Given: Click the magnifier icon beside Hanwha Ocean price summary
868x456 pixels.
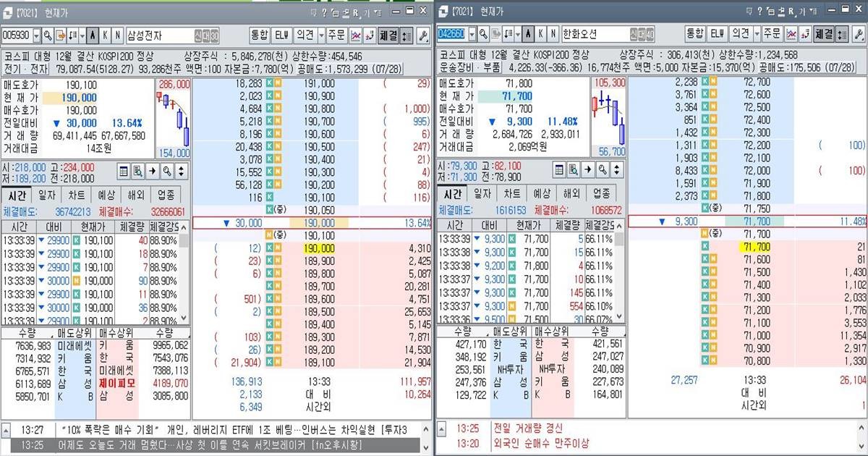Looking at the screenshot, I should click(602, 171).
